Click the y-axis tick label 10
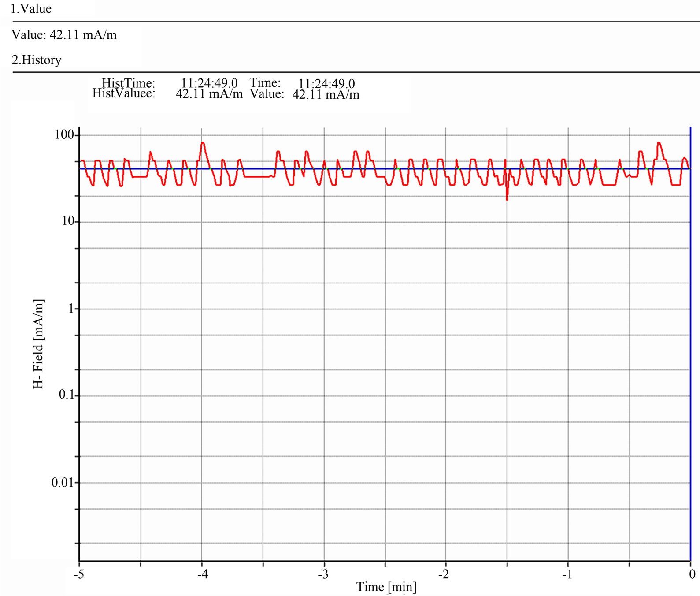Image resolution: width=700 pixels, height=596 pixels. coord(68,221)
